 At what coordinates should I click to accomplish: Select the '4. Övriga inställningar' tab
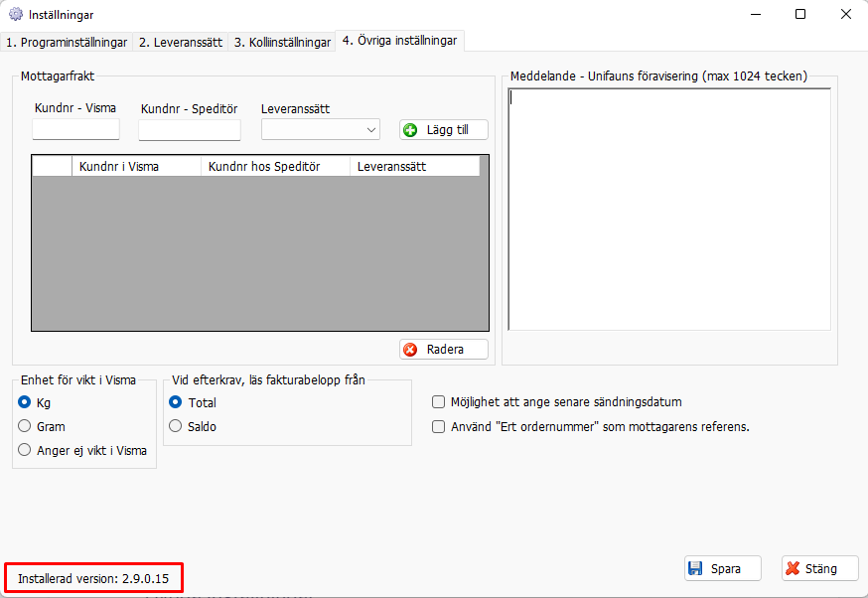coord(399,41)
